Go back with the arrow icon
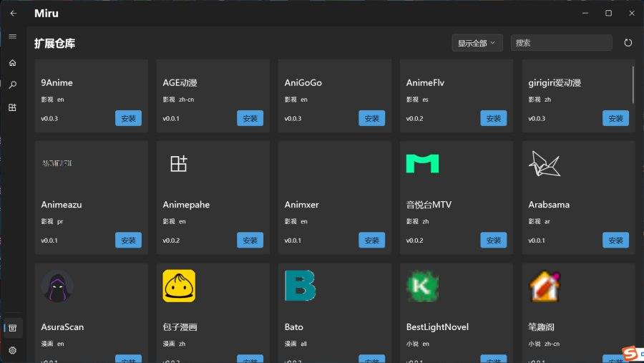644x363 pixels. (13, 14)
